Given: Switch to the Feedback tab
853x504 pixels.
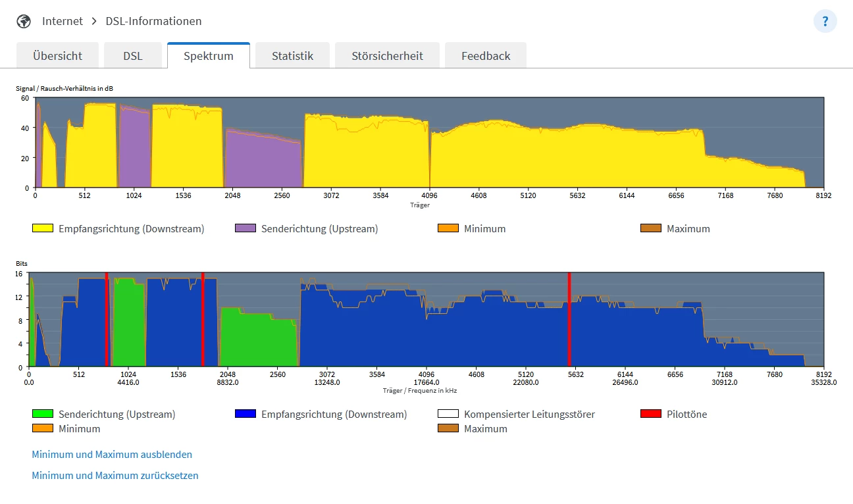Looking at the screenshot, I should point(486,56).
